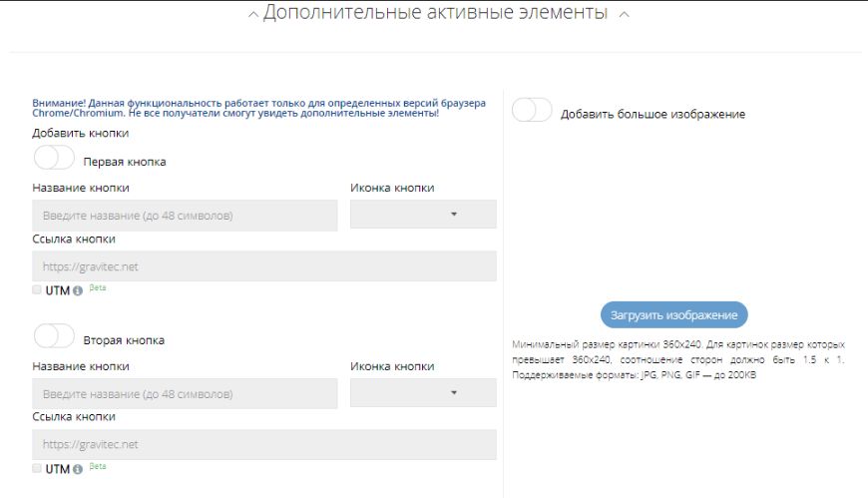Click the right chevron beside the section header
This screenshot has height=498, width=868.
[x=625, y=15]
